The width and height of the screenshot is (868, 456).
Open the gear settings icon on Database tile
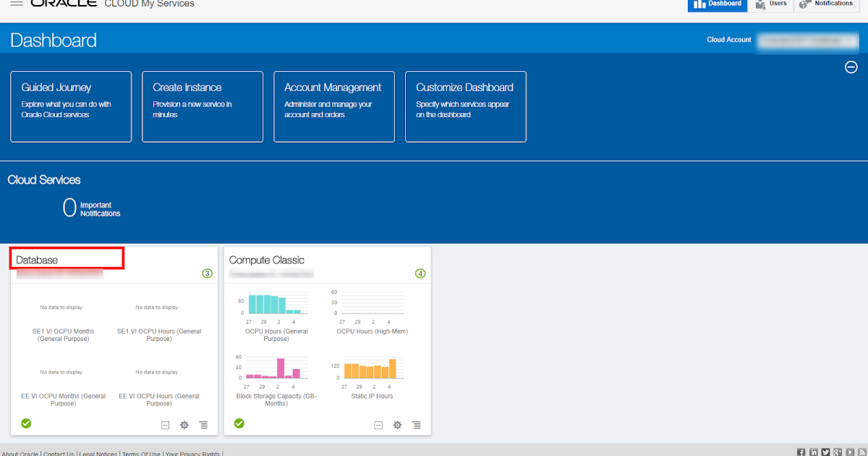click(x=184, y=425)
